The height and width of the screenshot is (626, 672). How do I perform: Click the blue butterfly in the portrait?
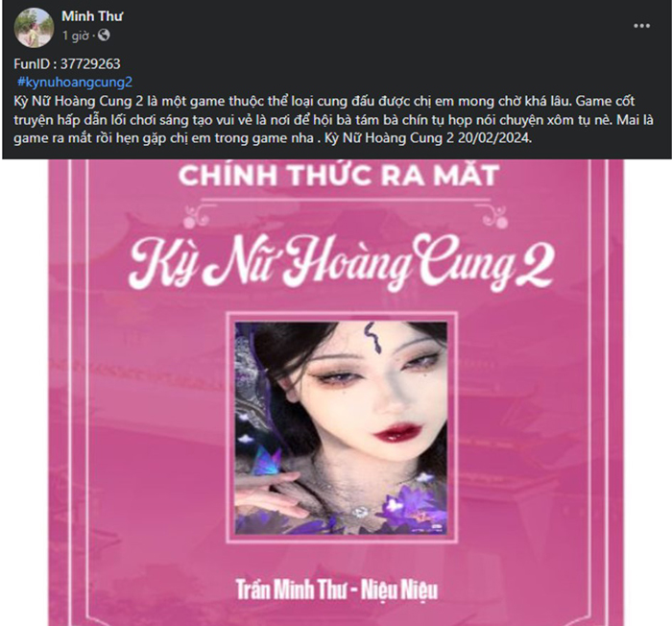[268, 462]
